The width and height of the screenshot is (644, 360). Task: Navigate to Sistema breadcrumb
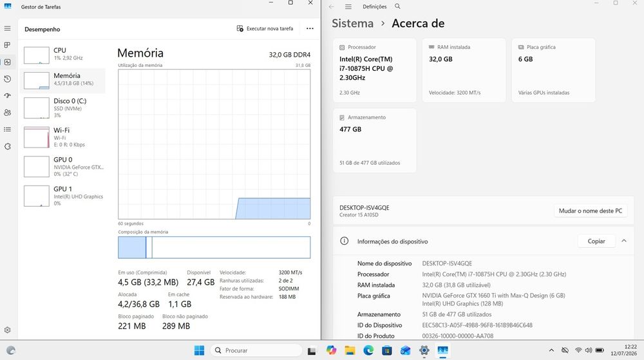pos(352,23)
